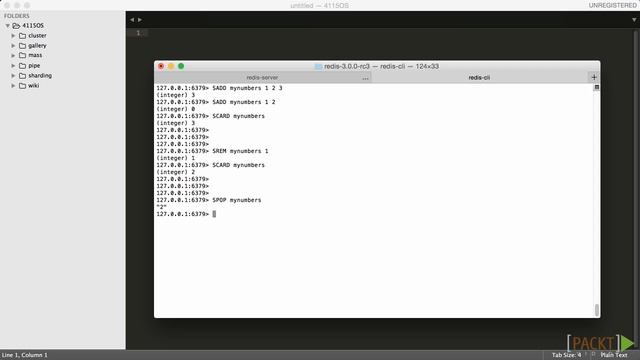Expand the wiki folder arrow
The width and height of the screenshot is (640, 360).
13,86
